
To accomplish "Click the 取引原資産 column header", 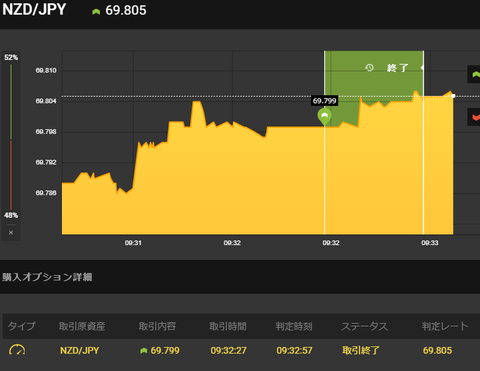I will coord(82,326).
